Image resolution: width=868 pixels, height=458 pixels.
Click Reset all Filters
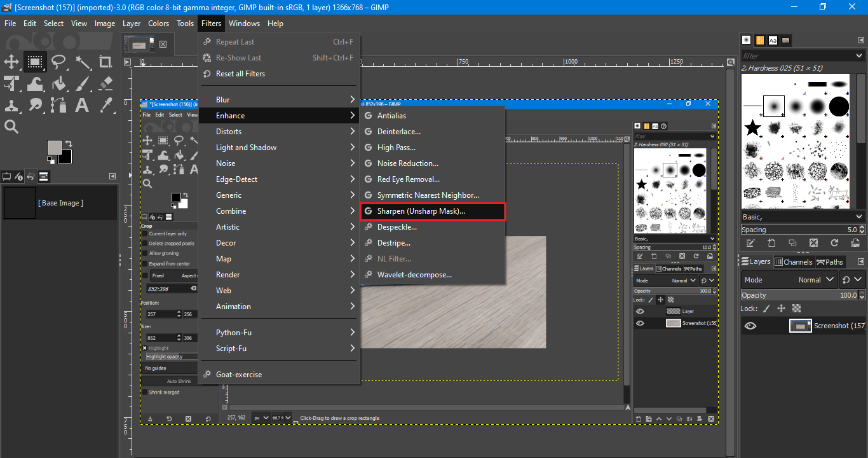pyautogui.click(x=240, y=74)
